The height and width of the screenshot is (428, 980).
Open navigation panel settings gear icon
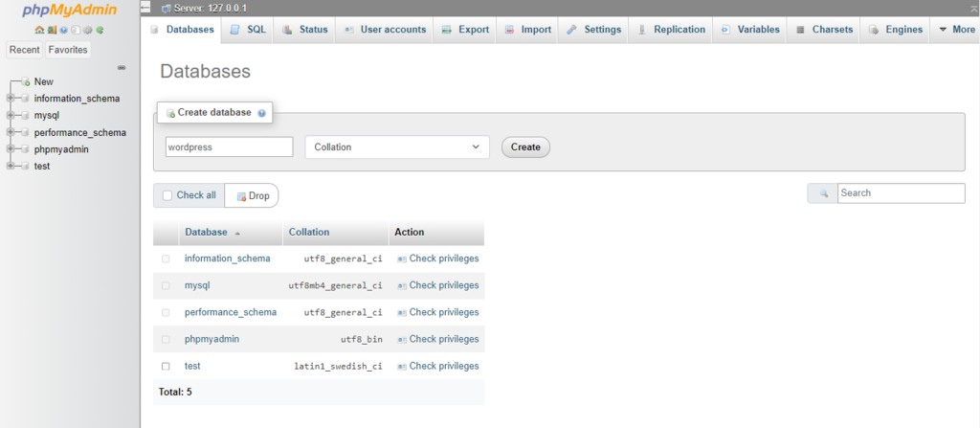coord(87,30)
